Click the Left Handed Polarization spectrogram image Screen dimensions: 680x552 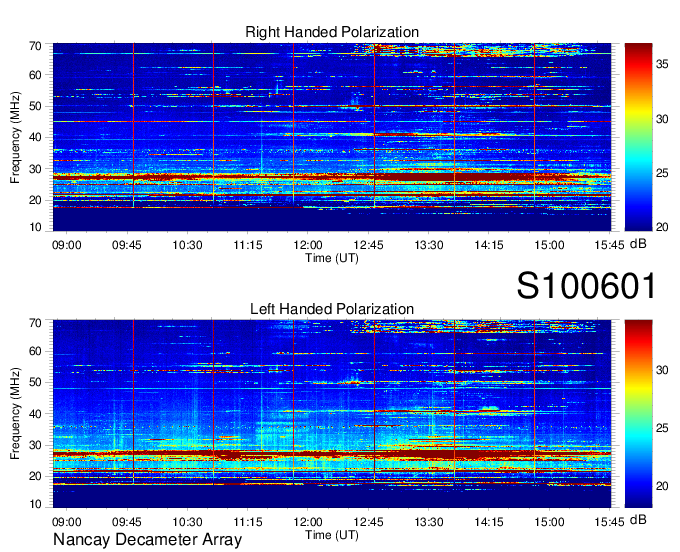tap(332, 414)
